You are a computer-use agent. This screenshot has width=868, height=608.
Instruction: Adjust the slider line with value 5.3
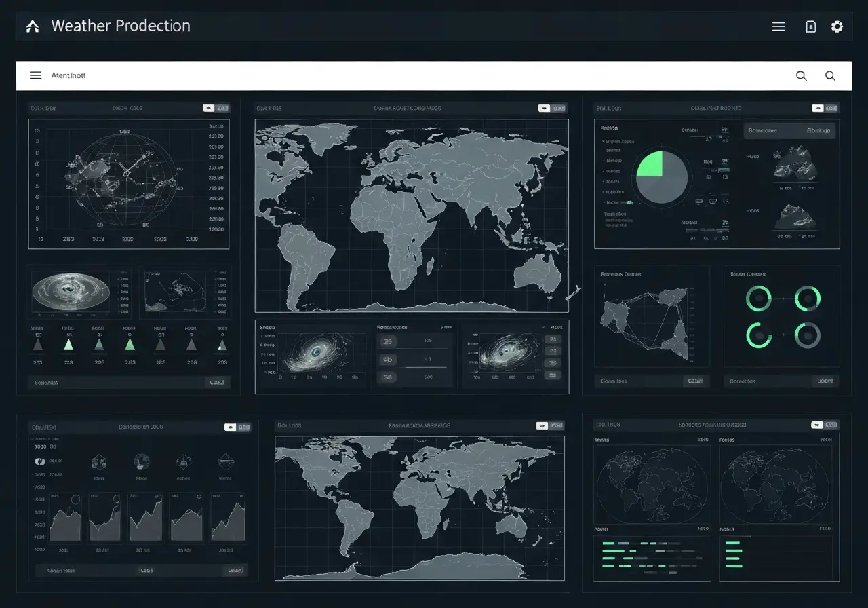click(x=425, y=367)
